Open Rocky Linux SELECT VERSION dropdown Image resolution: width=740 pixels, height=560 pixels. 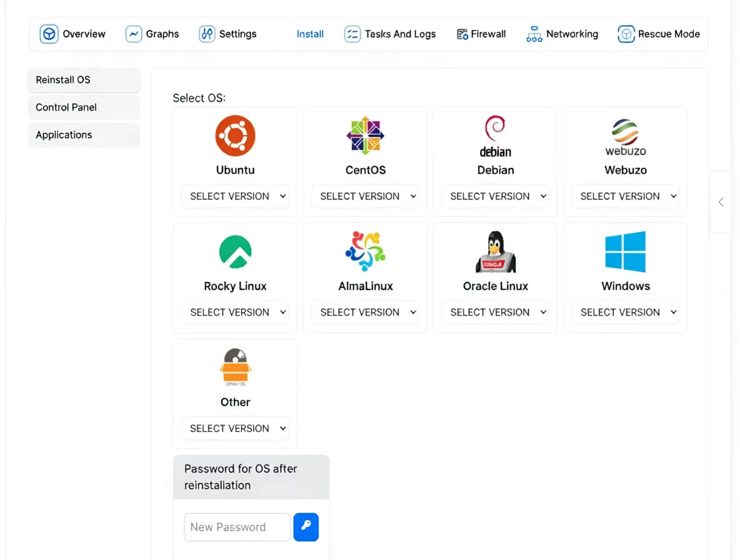(x=235, y=312)
